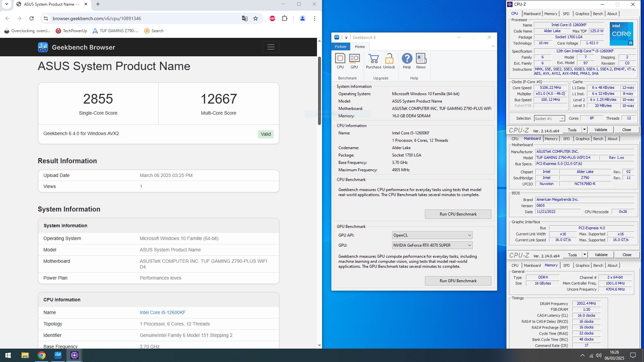Open the notification center icon
Image resolution: width=644 pixels, height=362 pixels.
[633, 355]
